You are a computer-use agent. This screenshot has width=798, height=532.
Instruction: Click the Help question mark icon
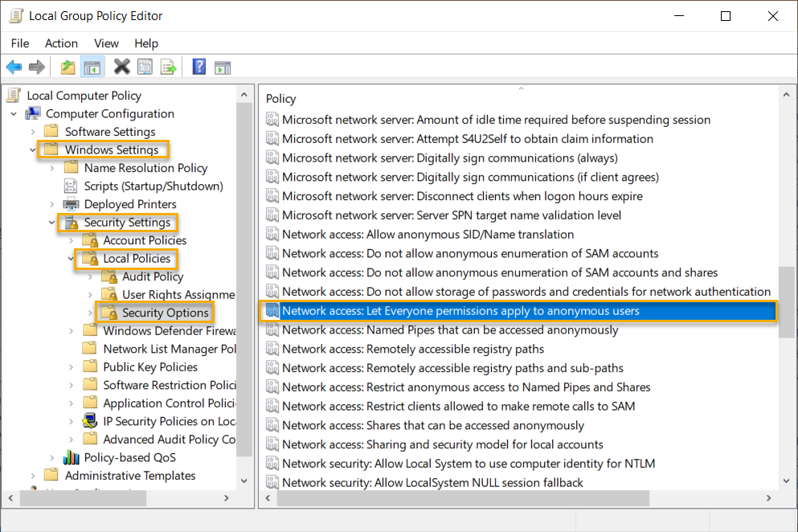pos(198,67)
